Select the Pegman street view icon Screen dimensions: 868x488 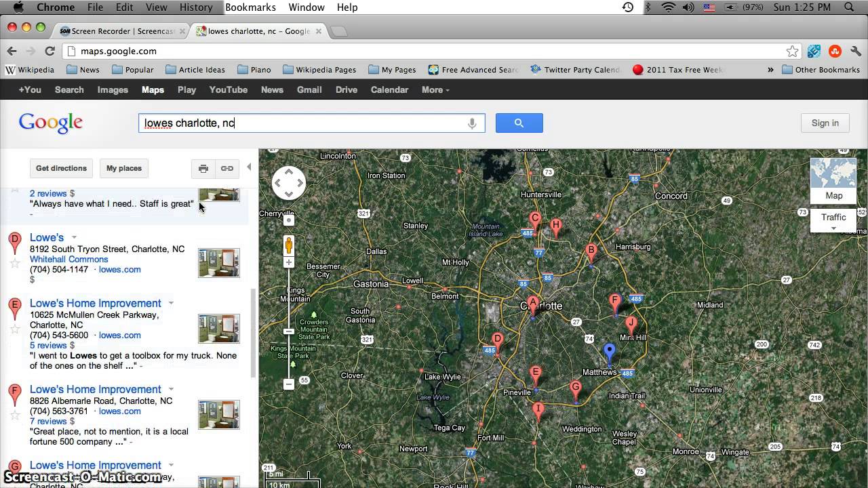(x=289, y=245)
